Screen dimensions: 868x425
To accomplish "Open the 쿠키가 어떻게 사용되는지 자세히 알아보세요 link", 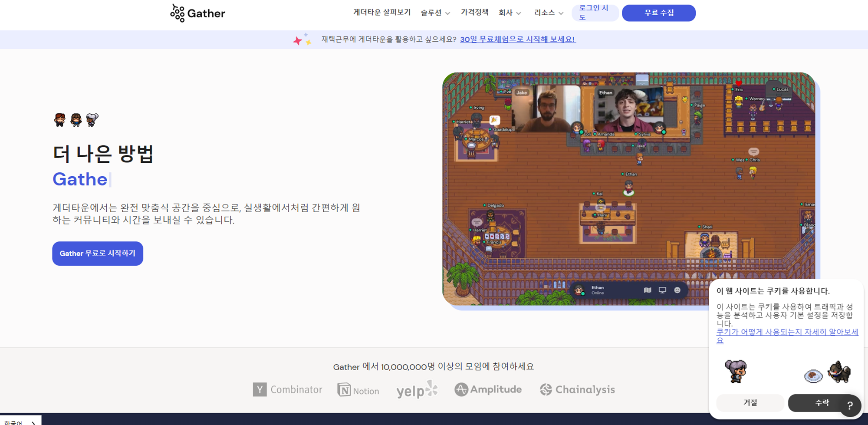I will 787,336.
